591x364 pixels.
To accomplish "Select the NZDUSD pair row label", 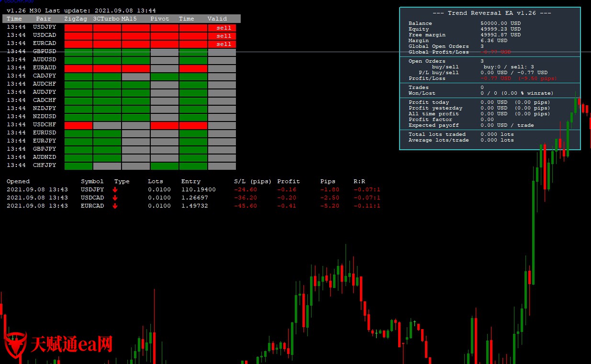I will pos(45,116).
